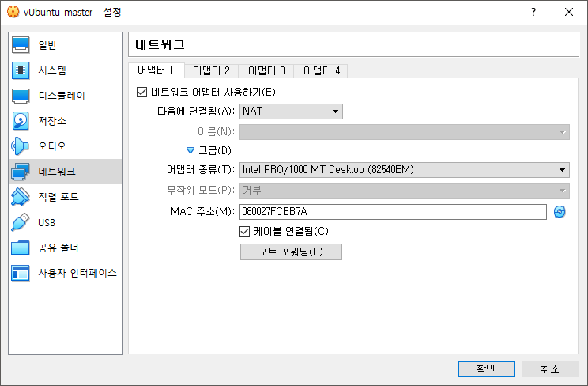Open the 직렬 포트 connector icon
This screenshot has width=588, height=386.
[x=21, y=197]
